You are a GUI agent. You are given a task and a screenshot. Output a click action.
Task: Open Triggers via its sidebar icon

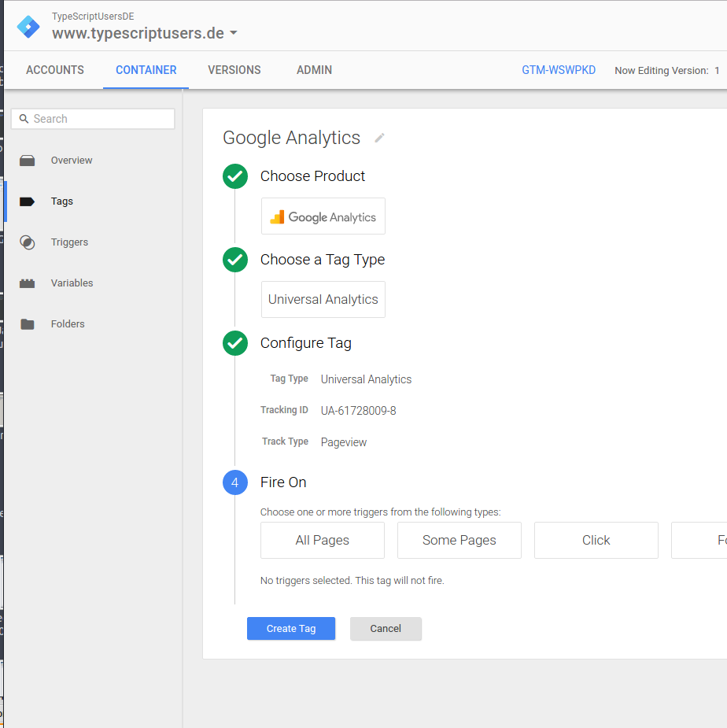click(27, 242)
